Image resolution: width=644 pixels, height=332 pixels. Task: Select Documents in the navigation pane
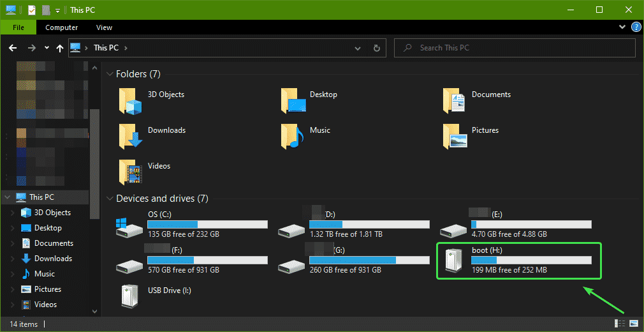[54, 243]
